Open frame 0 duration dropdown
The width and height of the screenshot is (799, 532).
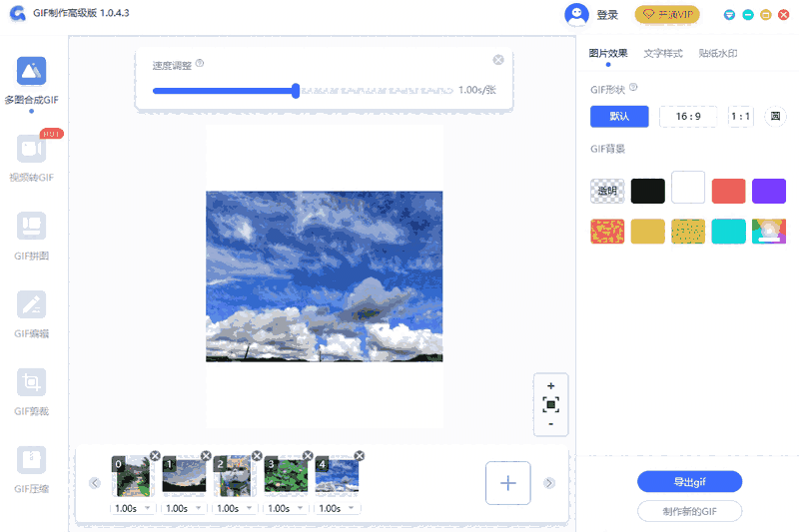[133, 508]
